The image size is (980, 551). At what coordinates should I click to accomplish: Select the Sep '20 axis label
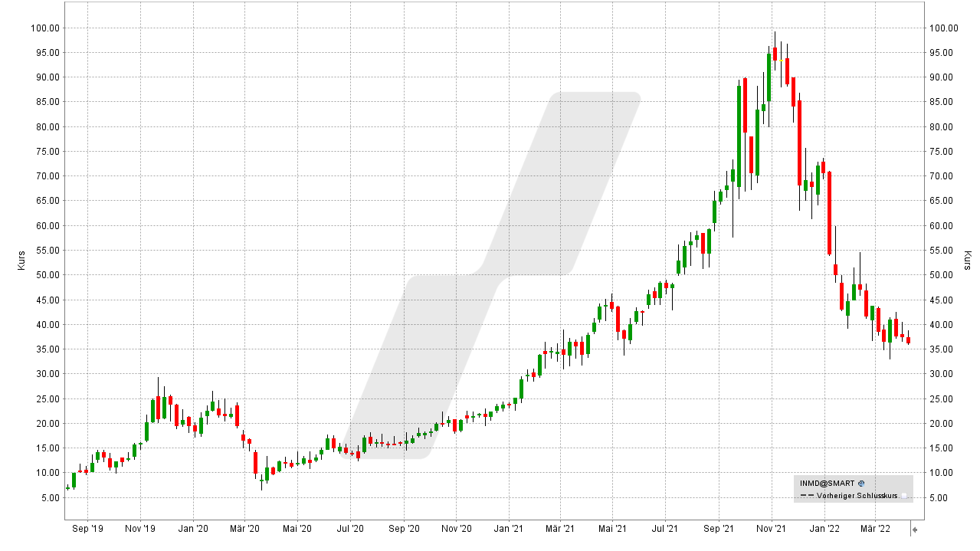pos(404,529)
